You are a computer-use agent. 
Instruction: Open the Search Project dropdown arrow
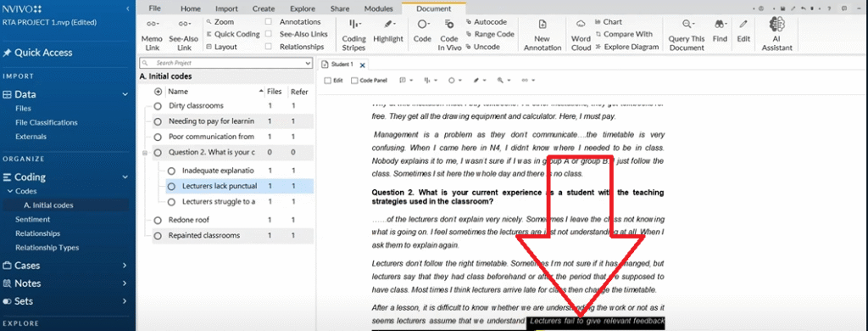coord(309,64)
